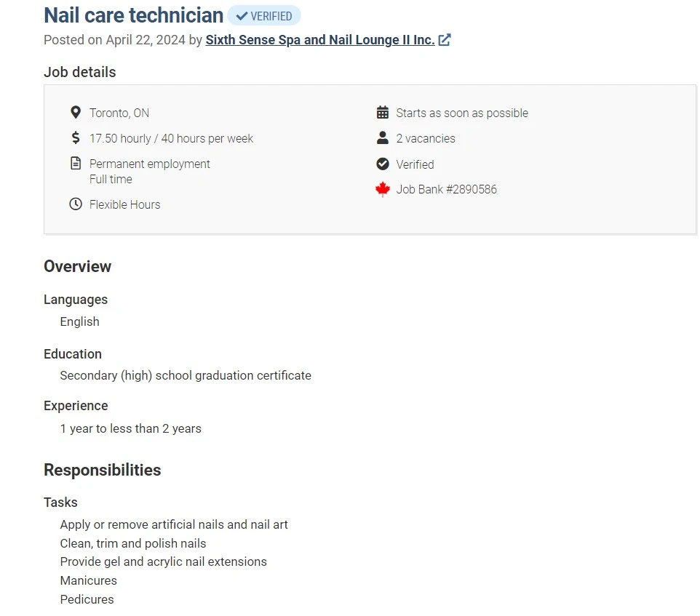Click the dollar sign wage icon
The width and height of the screenshot is (700, 616).
click(76, 138)
